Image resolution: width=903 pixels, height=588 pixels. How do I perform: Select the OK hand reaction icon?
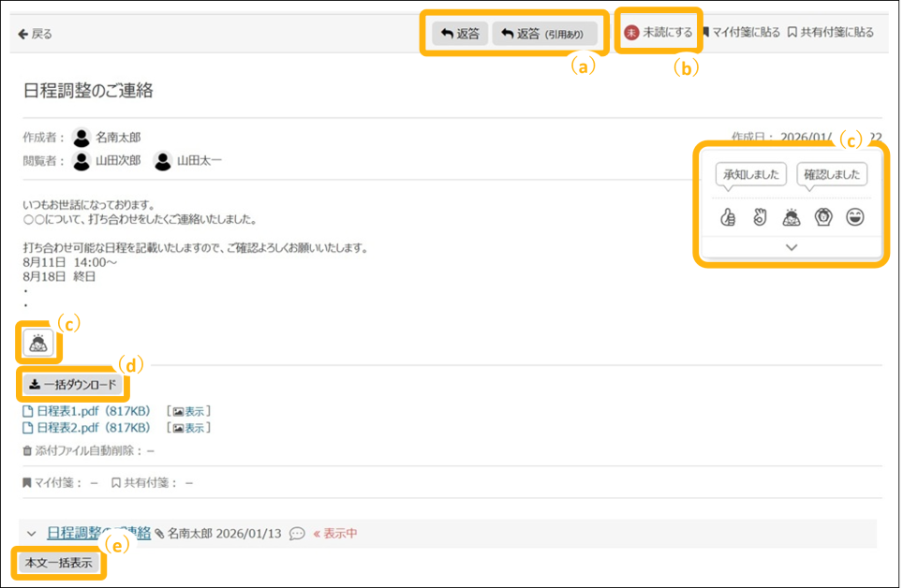tap(760, 218)
